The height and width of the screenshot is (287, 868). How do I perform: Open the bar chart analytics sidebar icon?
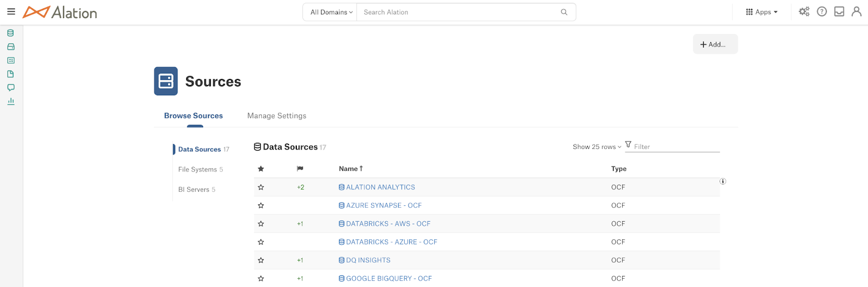pos(10,101)
